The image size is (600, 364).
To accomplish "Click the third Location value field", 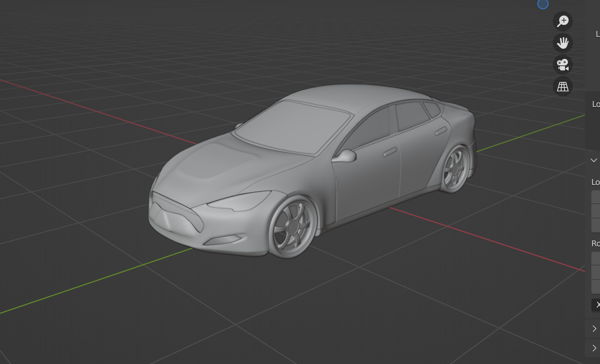I will (596, 225).
